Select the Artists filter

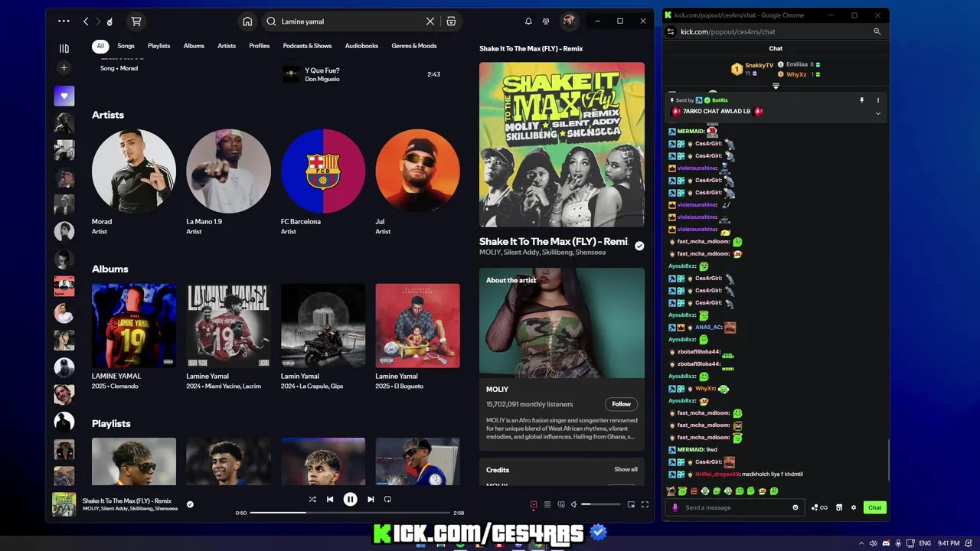click(x=227, y=46)
